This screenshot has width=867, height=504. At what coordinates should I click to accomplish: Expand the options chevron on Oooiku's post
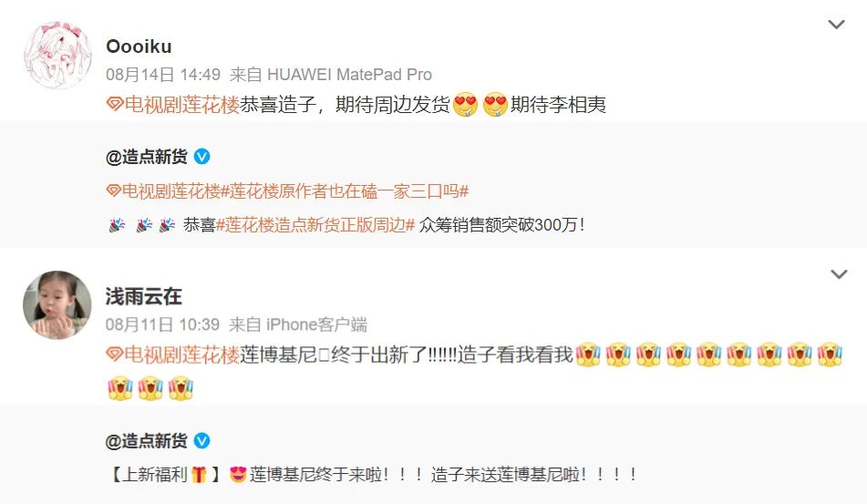click(x=836, y=25)
